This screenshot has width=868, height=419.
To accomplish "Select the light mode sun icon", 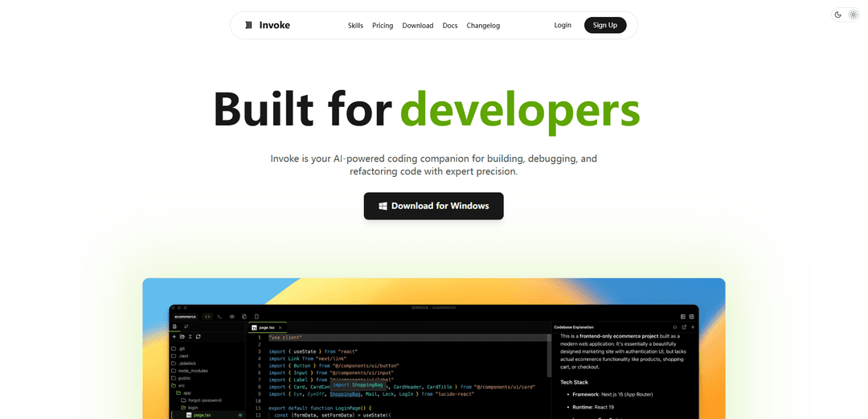I will (x=853, y=14).
